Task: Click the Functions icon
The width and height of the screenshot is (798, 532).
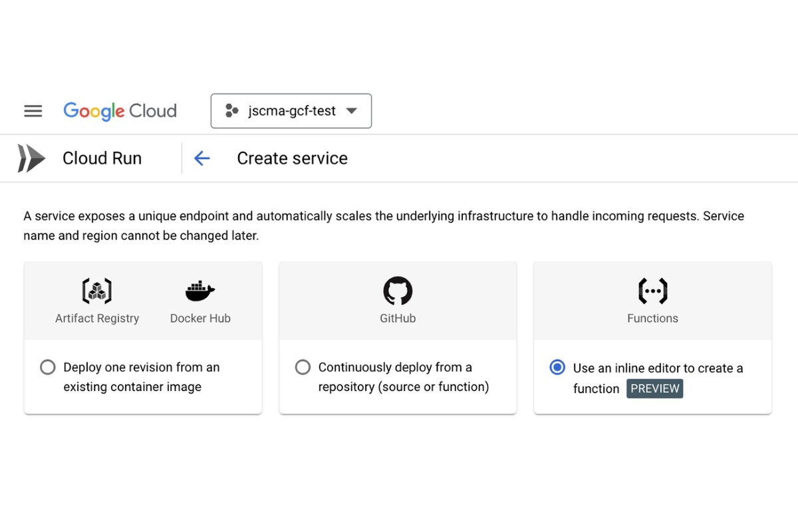Action: [652, 290]
